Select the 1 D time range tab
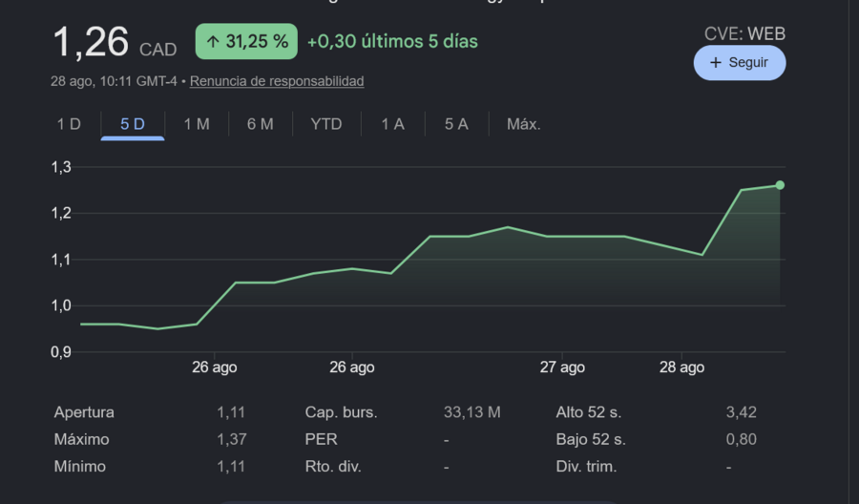The height and width of the screenshot is (504, 859). coord(69,124)
